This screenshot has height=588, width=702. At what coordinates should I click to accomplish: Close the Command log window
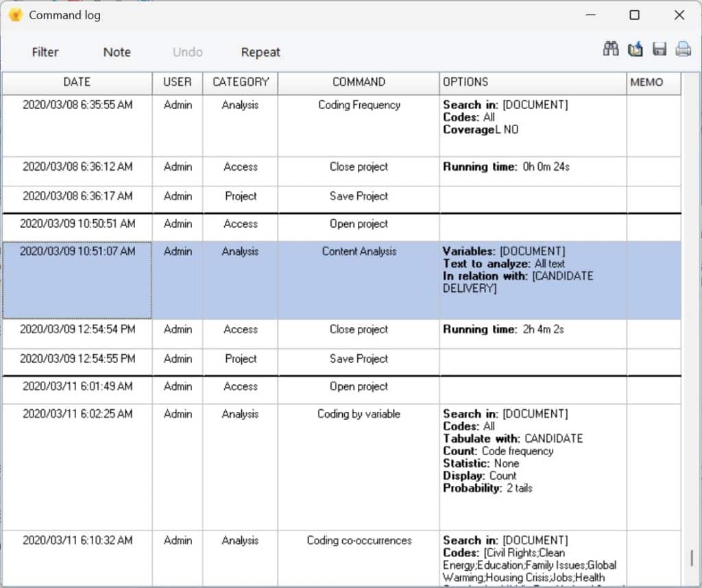[679, 15]
